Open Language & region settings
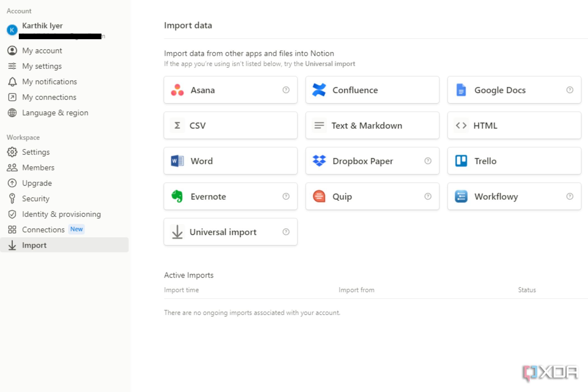588x392 pixels. pos(64,113)
